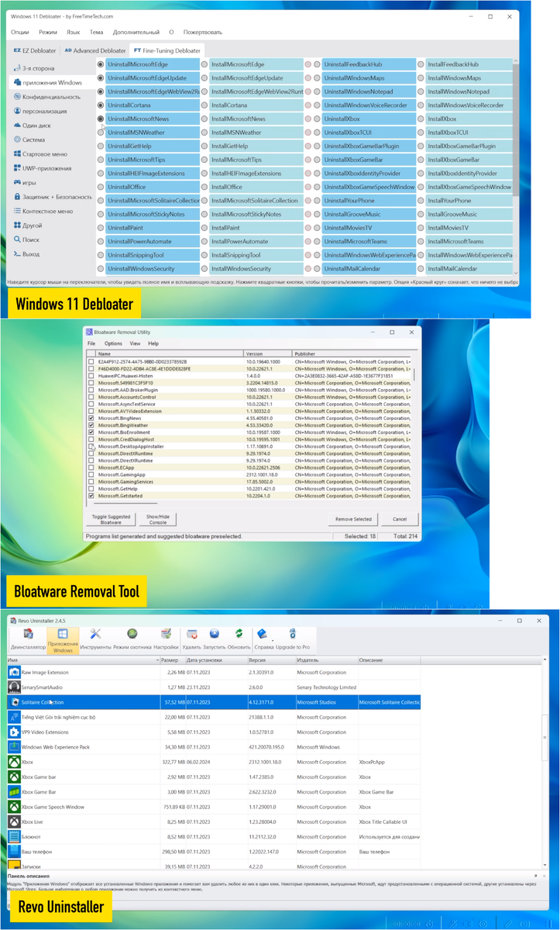Click Xbox Game Speech Window icon
The image size is (560, 930).
(x=14, y=807)
